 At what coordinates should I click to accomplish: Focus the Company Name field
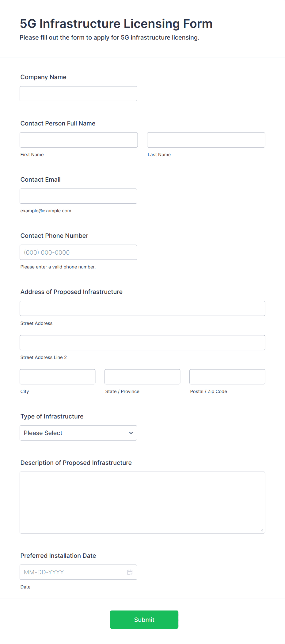pos(78,94)
